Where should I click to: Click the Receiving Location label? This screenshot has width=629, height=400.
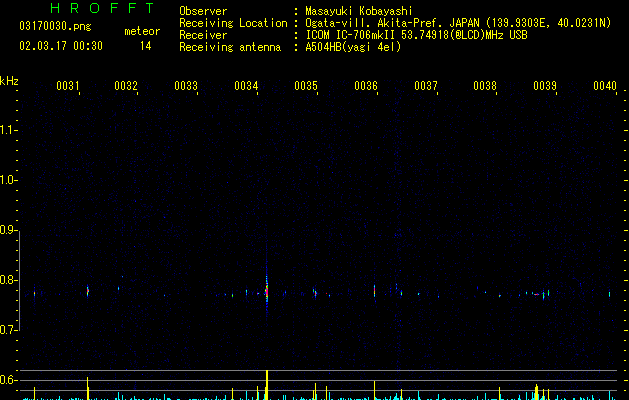(x=233, y=23)
